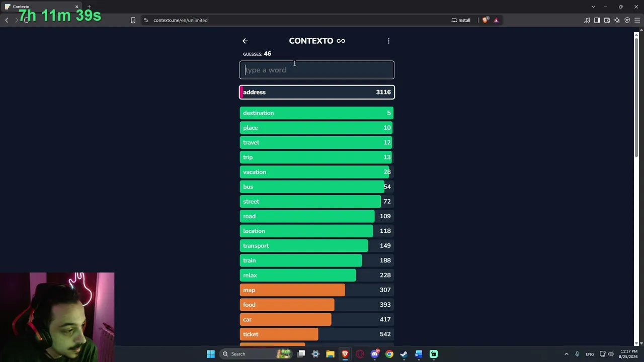Open Brave Shields lion icon
644x362 pixels.
(x=485, y=20)
